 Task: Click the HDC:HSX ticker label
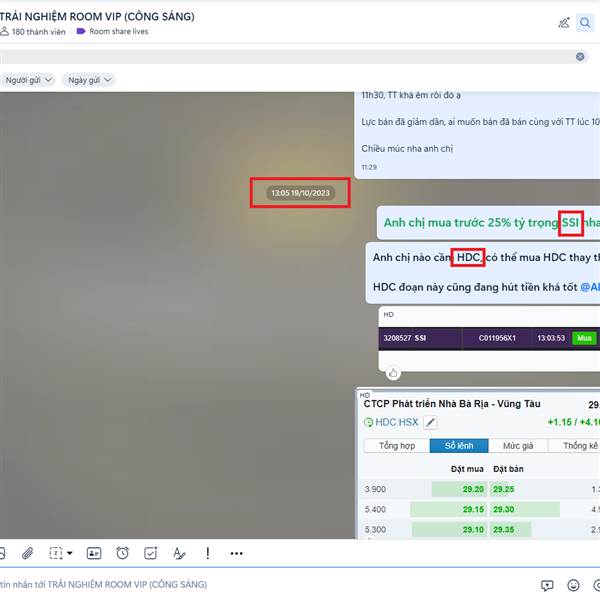pyautogui.click(x=397, y=422)
